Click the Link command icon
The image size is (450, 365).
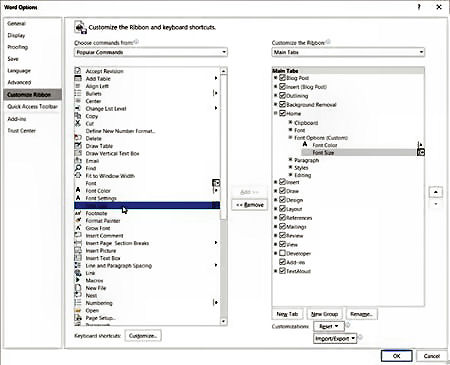78,273
